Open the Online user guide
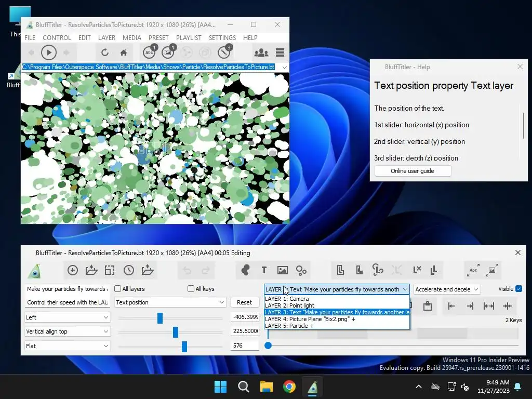The image size is (532, 399). tap(413, 170)
